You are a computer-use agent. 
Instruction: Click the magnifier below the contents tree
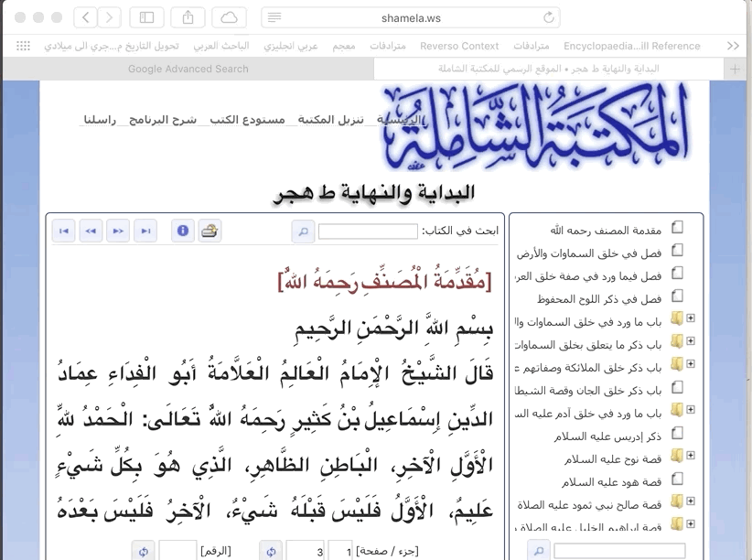(x=539, y=551)
